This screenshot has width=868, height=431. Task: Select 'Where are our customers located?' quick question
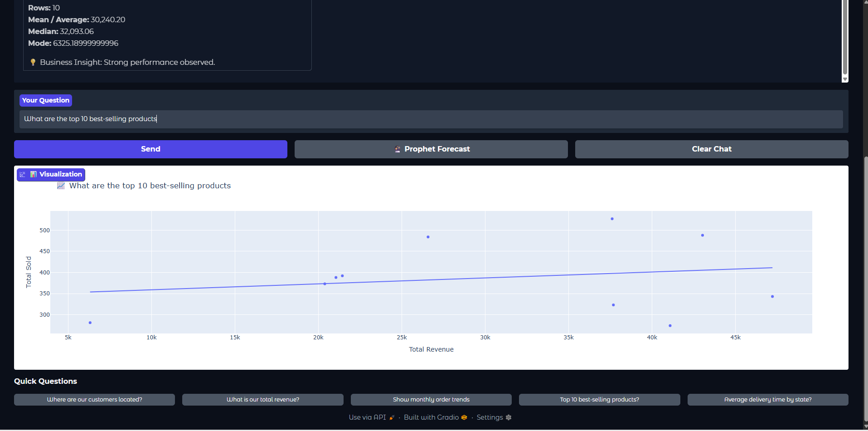tap(94, 400)
